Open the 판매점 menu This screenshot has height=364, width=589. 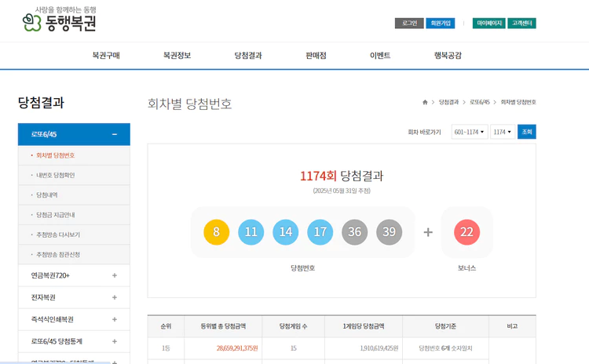[316, 56]
